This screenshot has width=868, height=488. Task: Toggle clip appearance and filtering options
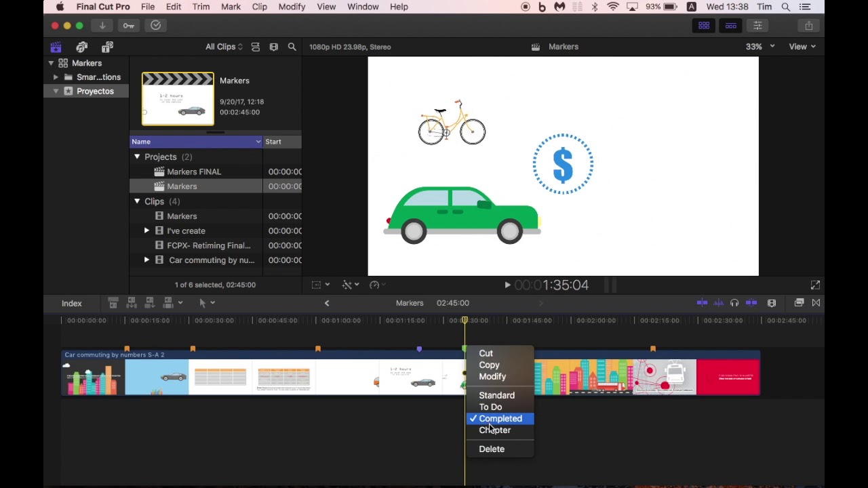[256, 47]
